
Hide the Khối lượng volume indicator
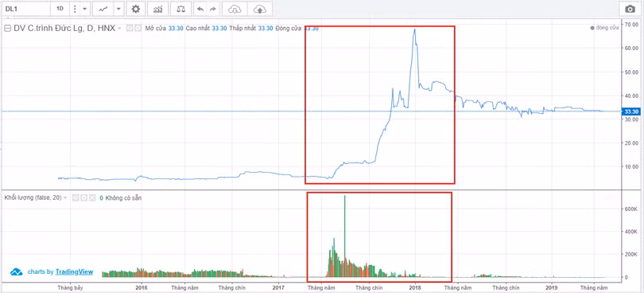click(76, 198)
